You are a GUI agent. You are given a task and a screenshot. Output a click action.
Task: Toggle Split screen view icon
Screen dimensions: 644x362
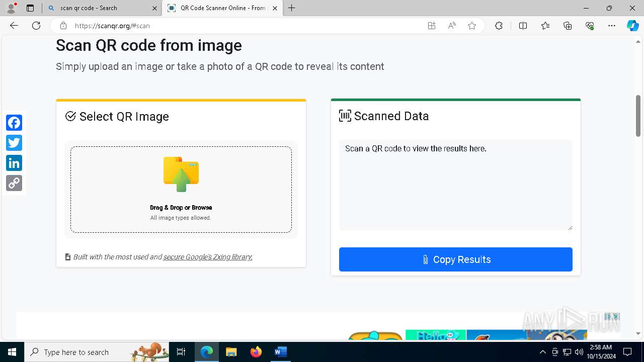tap(523, 26)
